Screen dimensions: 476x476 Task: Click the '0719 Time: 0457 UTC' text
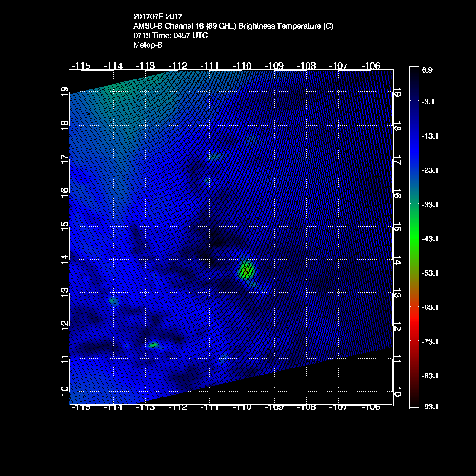coord(170,36)
